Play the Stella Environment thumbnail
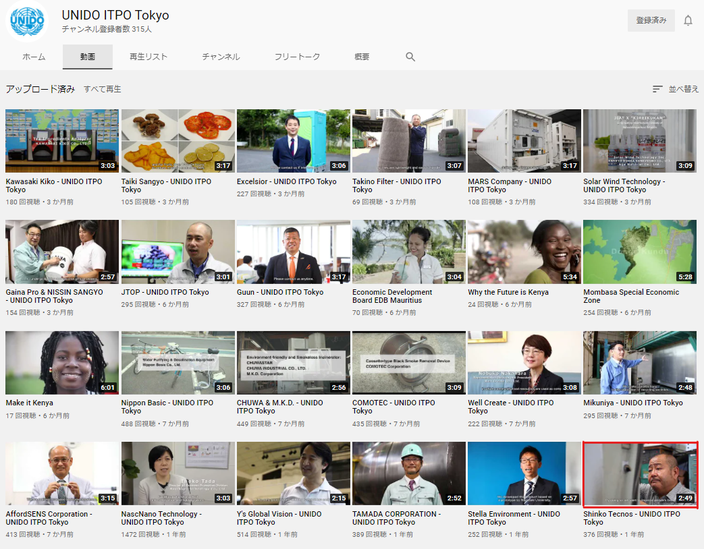 tap(524, 474)
